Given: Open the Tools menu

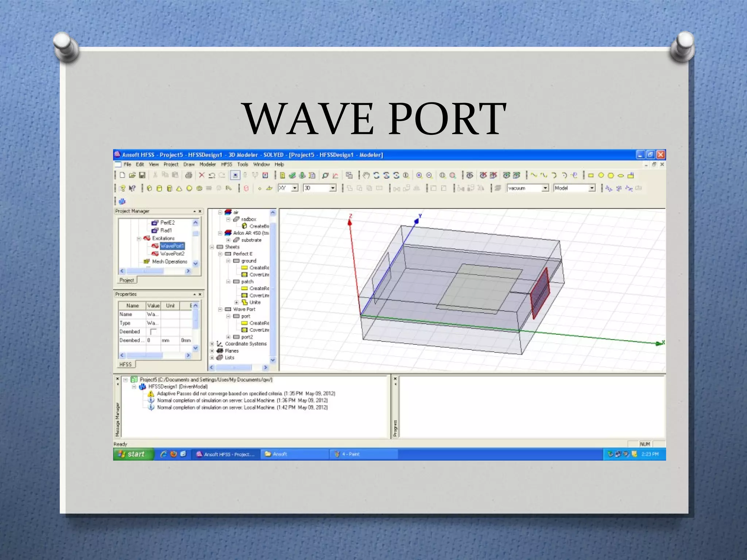Looking at the screenshot, I should point(243,164).
